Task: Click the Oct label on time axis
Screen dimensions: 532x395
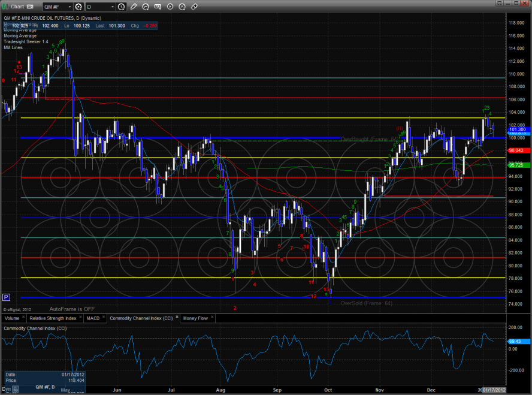Action: click(328, 390)
